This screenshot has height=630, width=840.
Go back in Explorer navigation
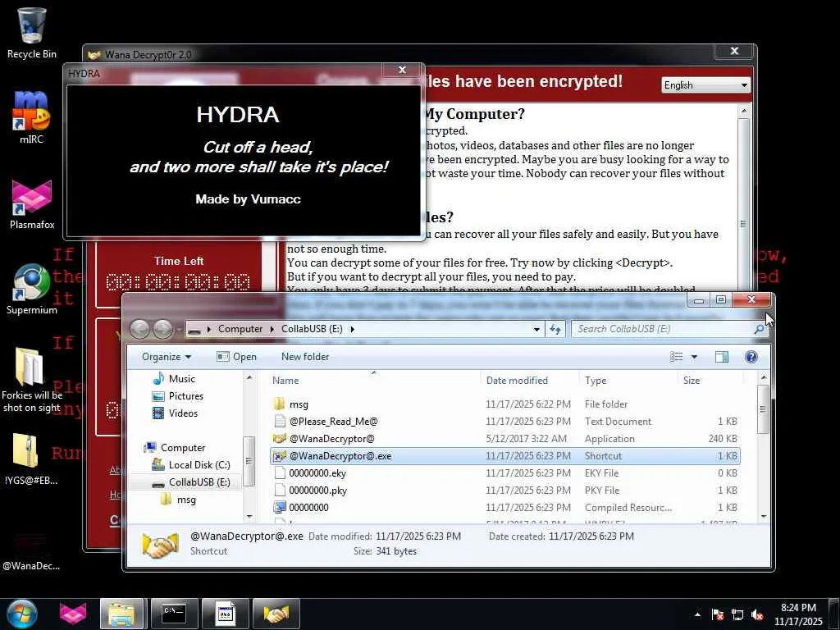coord(139,329)
